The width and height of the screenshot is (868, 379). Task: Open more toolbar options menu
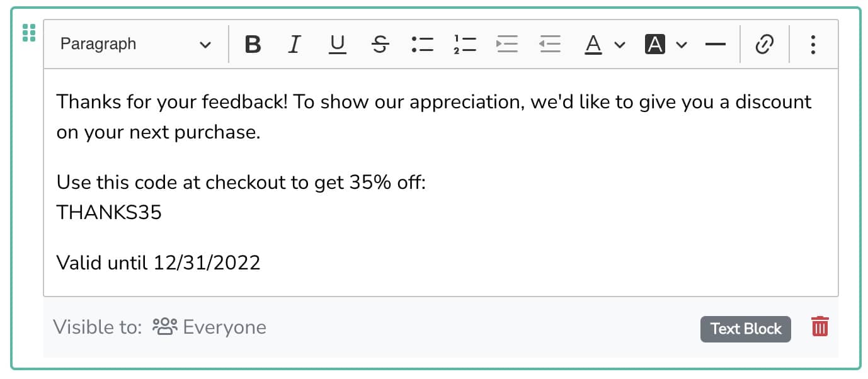tap(813, 45)
